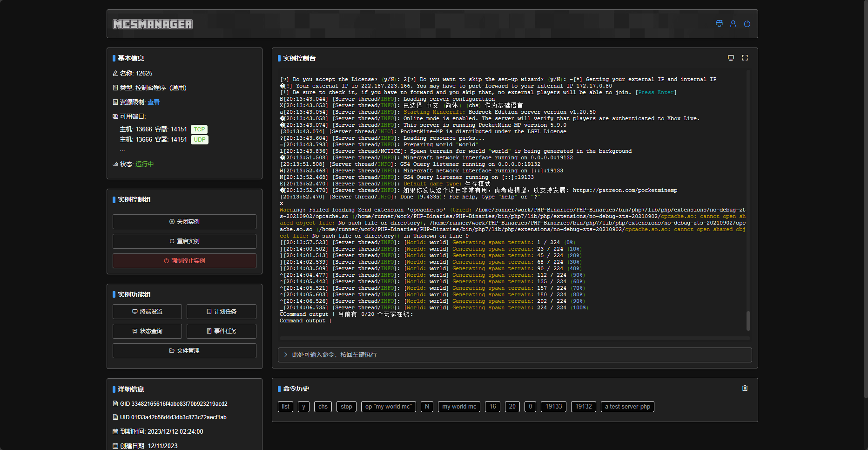The height and width of the screenshot is (450, 868).
Task: Open 文件管理 file manager
Action: coord(184,351)
